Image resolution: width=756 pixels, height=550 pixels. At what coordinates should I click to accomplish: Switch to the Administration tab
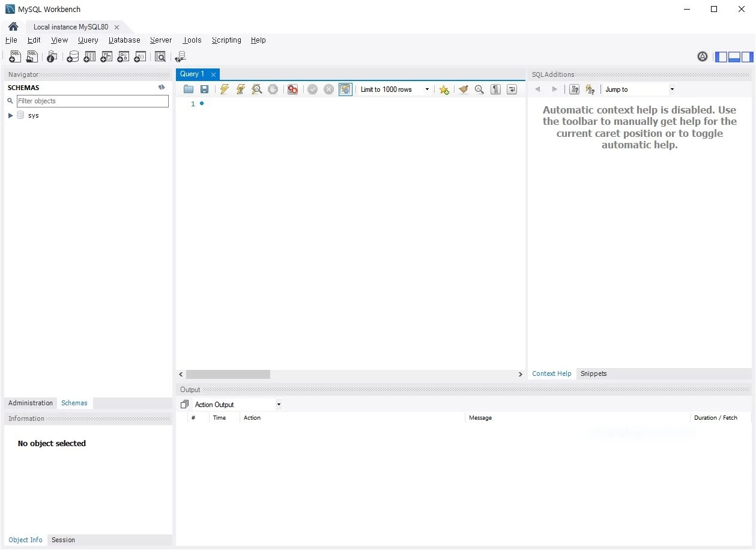point(31,403)
